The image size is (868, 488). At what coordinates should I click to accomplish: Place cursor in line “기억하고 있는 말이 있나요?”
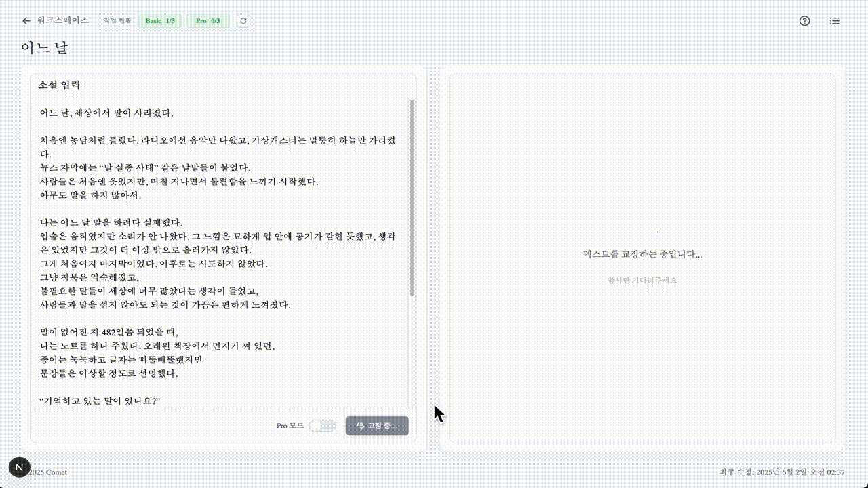(100, 401)
